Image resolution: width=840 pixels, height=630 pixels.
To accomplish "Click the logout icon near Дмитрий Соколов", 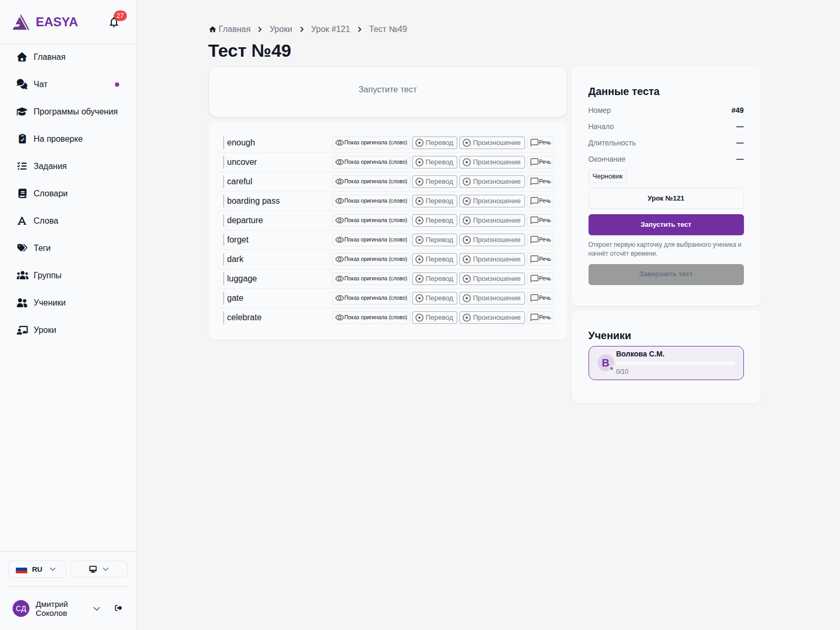I will (x=119, y=608).
